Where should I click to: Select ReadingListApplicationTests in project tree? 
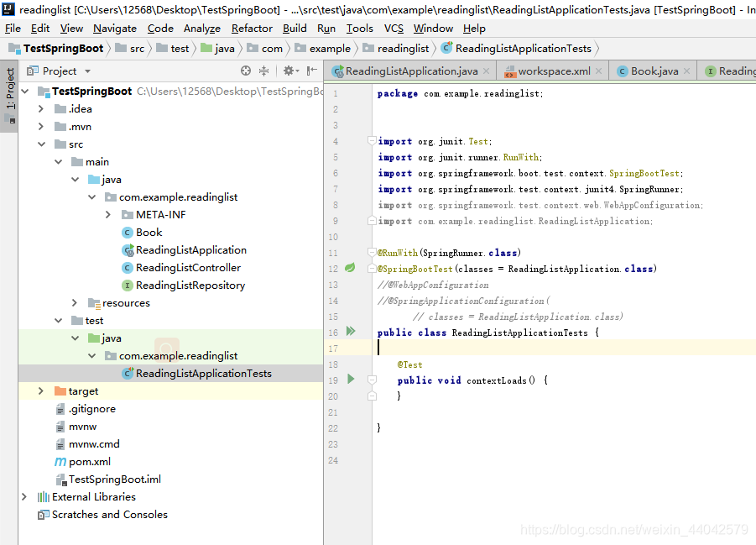click(x=203, y=374)
